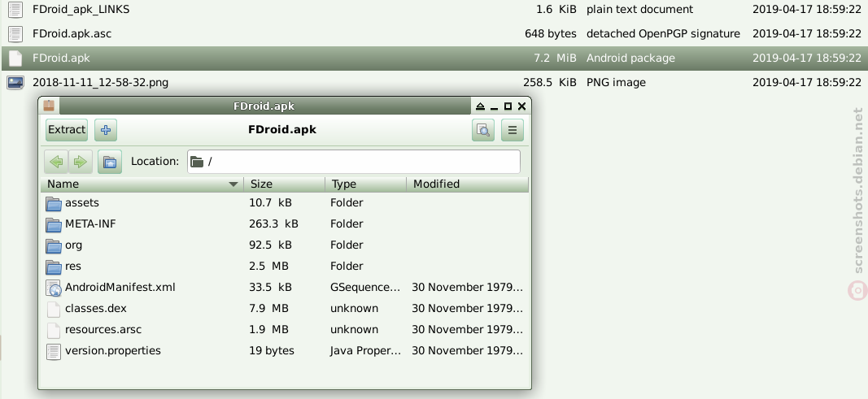Viewport: 868px width, 399px height.
Task: Sort by the Name column header
Action: pos(142,184)
